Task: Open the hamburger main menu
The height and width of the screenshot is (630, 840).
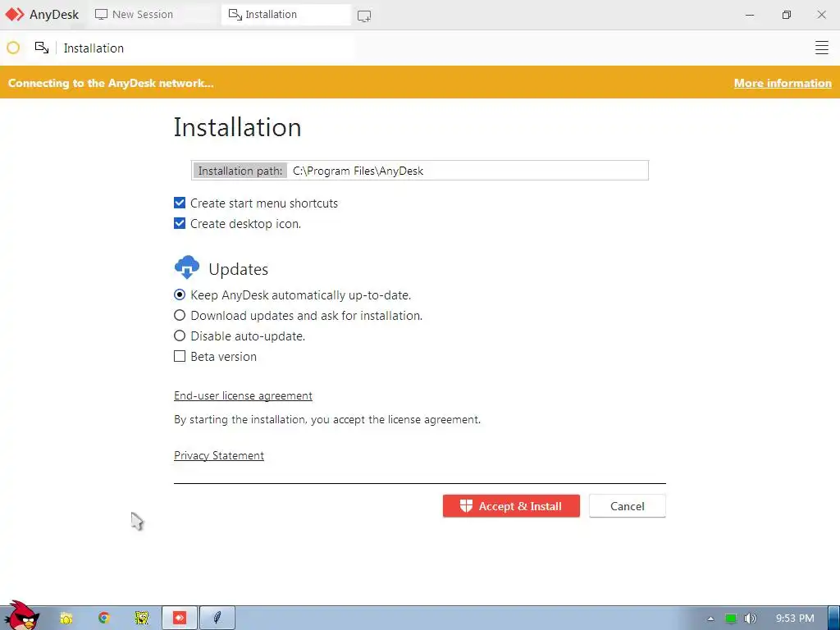Action: tap(821, 48)
